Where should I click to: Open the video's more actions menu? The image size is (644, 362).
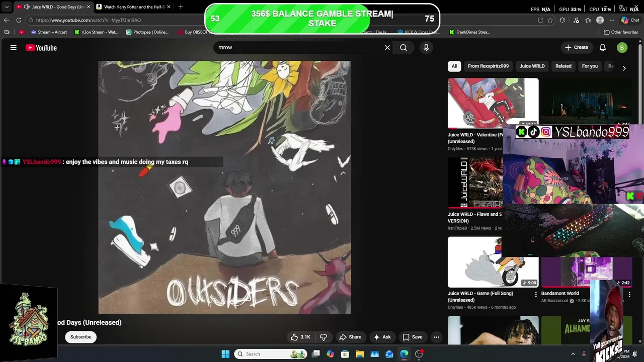436,337
